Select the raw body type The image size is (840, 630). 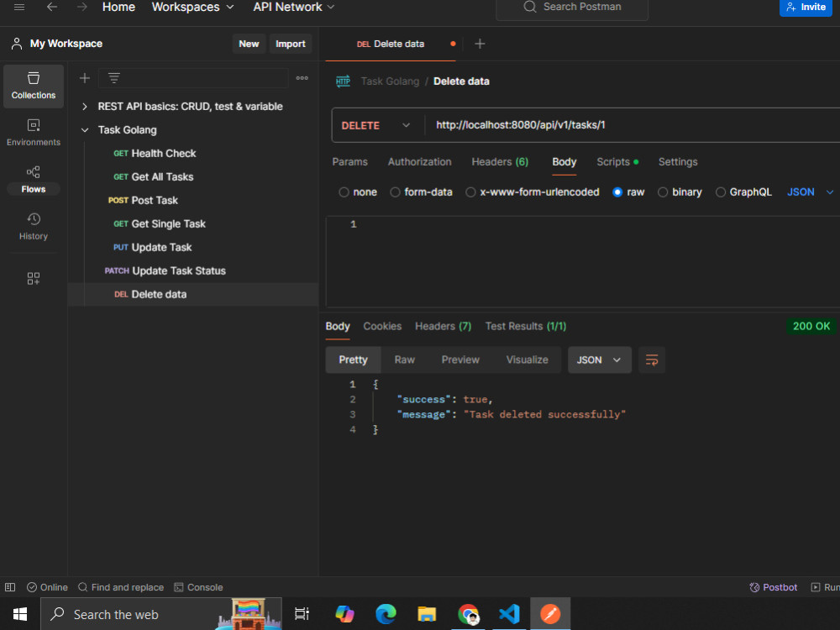(x=617, y=192)
